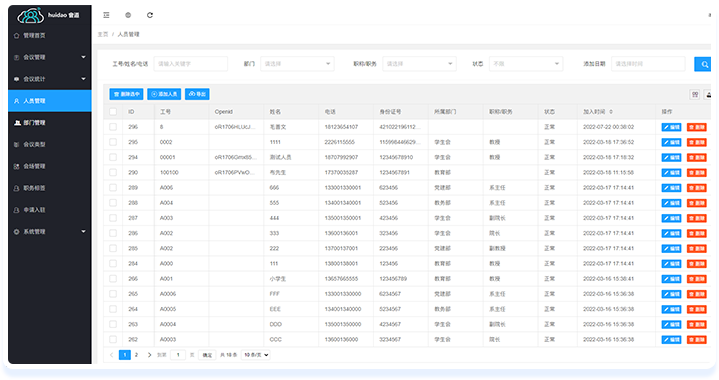719x380 pixels.
Task: Click the 部门管理 sidebar icon
Action: [x=17, y=123]
